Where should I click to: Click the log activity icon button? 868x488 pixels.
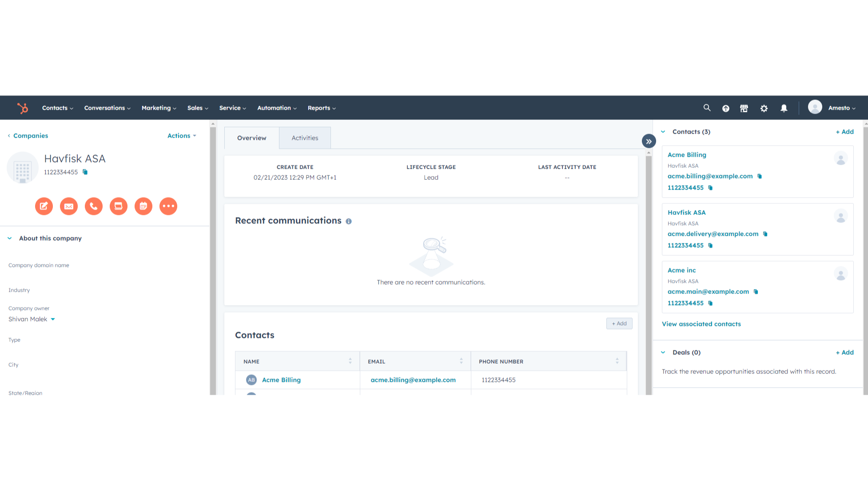coord(119,206)
